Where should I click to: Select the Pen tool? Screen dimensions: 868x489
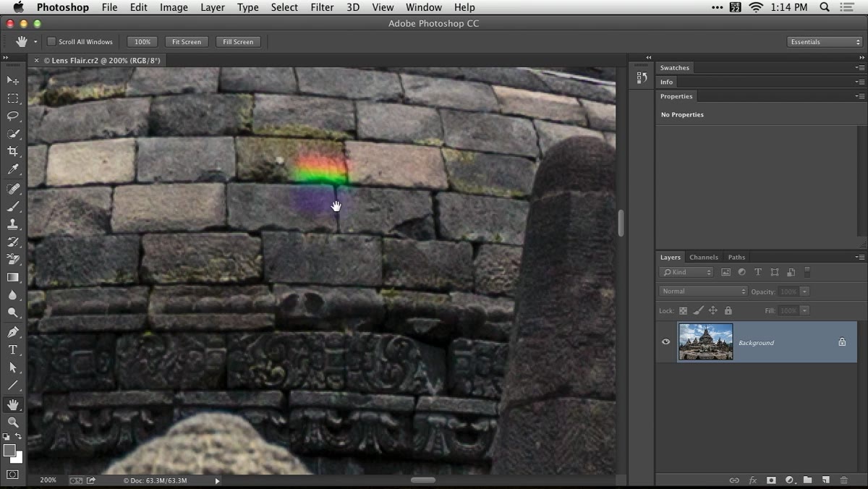pos(13,332)
